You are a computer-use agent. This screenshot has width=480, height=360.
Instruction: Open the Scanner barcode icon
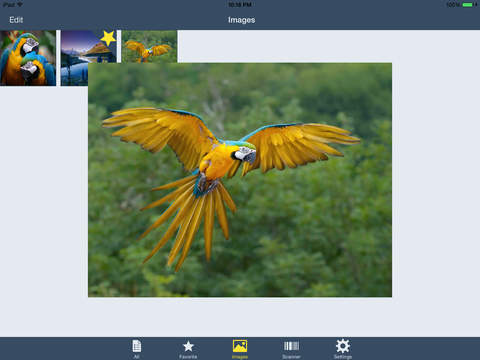click(291, 346)
